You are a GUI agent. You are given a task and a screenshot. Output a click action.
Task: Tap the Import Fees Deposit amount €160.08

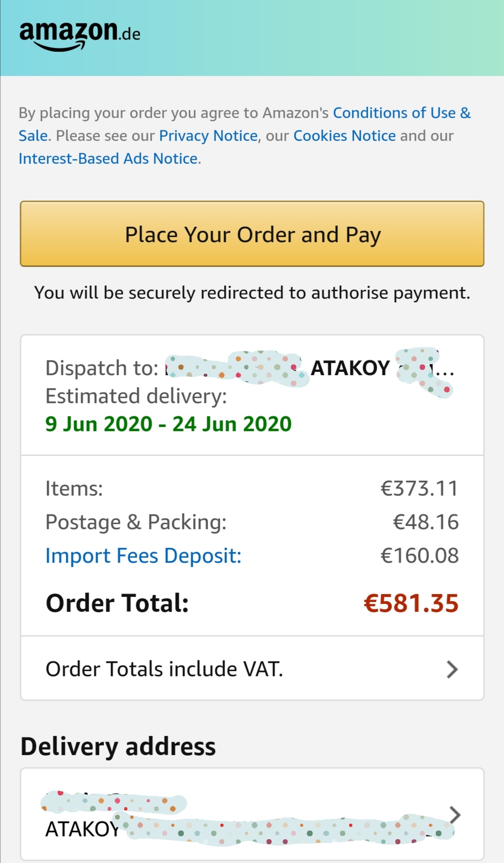click(420, 556)
